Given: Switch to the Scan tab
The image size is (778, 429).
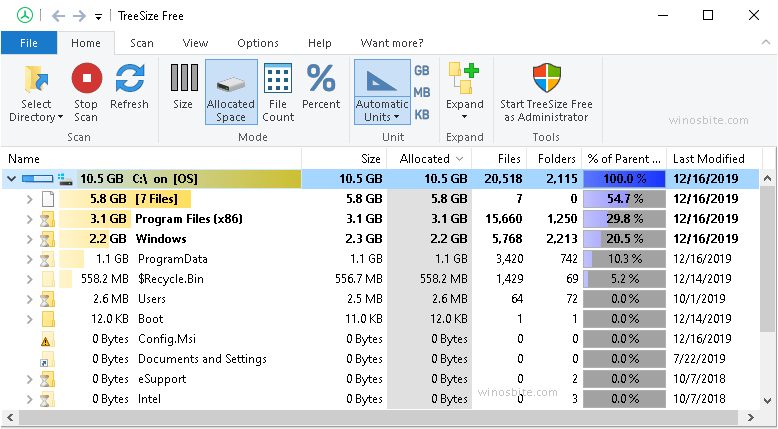Looking at the screenshot, I should pyautogui.click(x=142, y=43).
